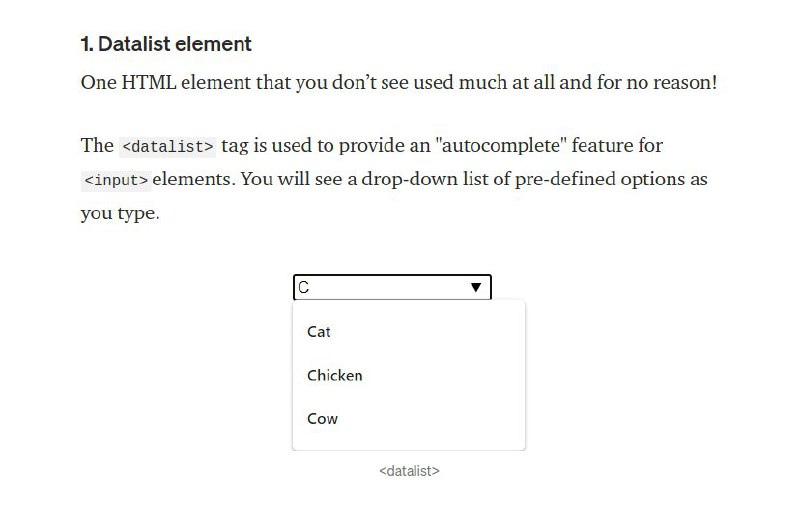Click the word 'elements.' after the input tag
Screen dimensions: 800x507
coord(192,180)
